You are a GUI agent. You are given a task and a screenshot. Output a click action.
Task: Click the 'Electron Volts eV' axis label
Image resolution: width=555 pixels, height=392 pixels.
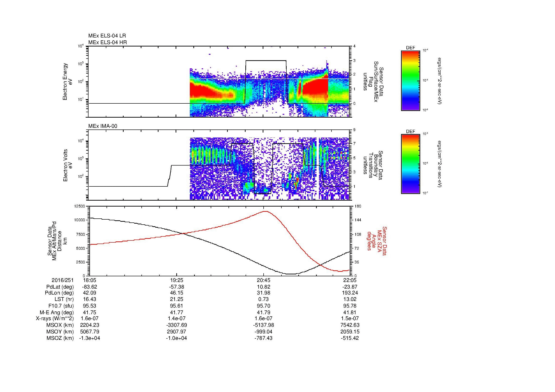point(67,165)
